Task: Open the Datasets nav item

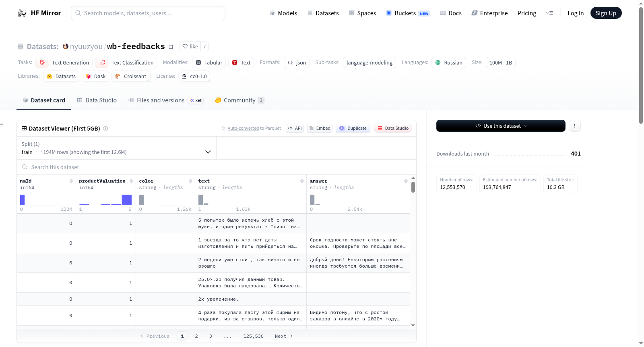Action: click(323, 13)
